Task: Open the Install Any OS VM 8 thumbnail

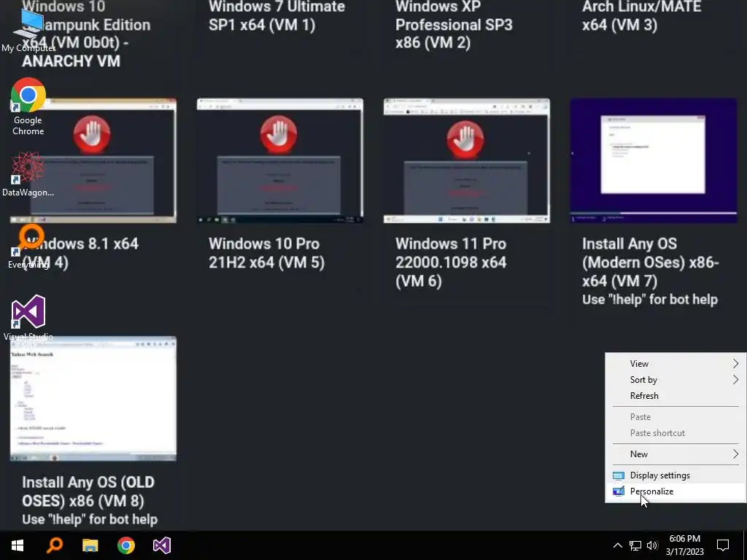Action: 93,399
